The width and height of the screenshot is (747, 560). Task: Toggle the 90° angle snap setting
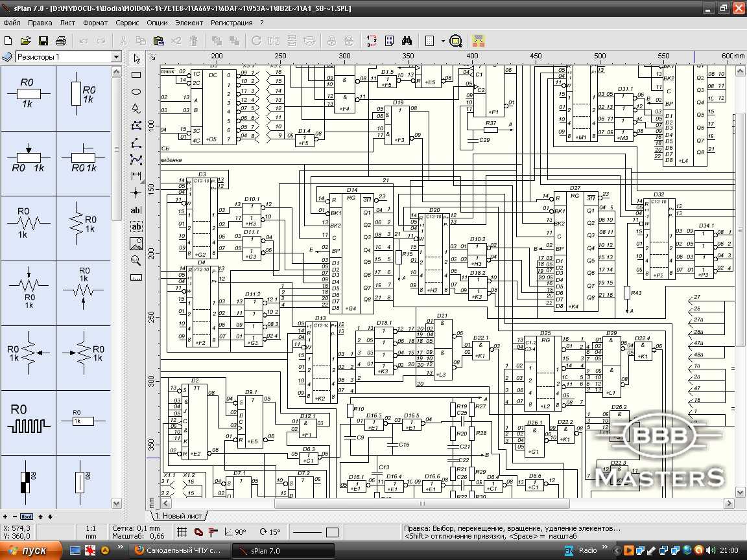(235, 532)
